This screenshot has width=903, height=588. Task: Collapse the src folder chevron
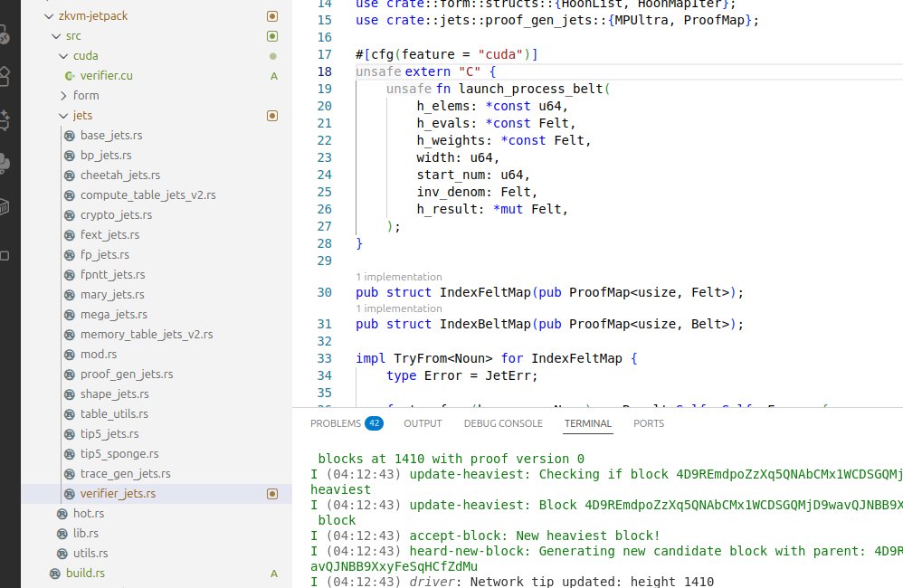click(x=56, y=36)
